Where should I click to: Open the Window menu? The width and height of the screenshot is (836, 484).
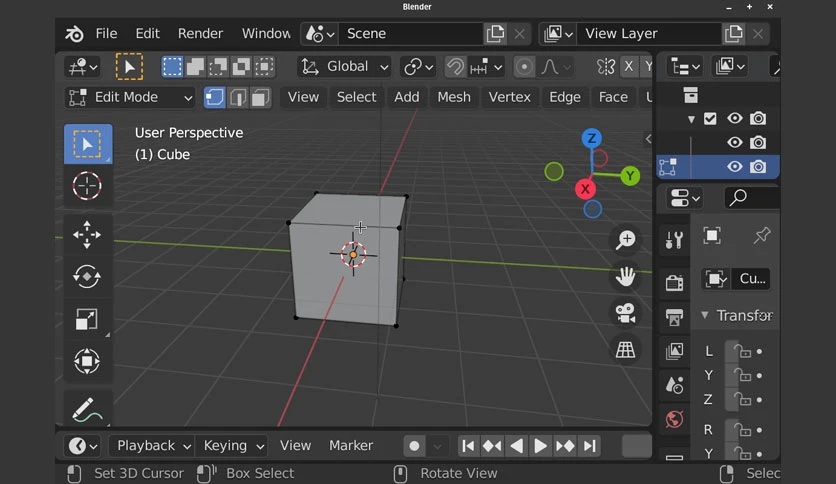(x=266, y=34)
